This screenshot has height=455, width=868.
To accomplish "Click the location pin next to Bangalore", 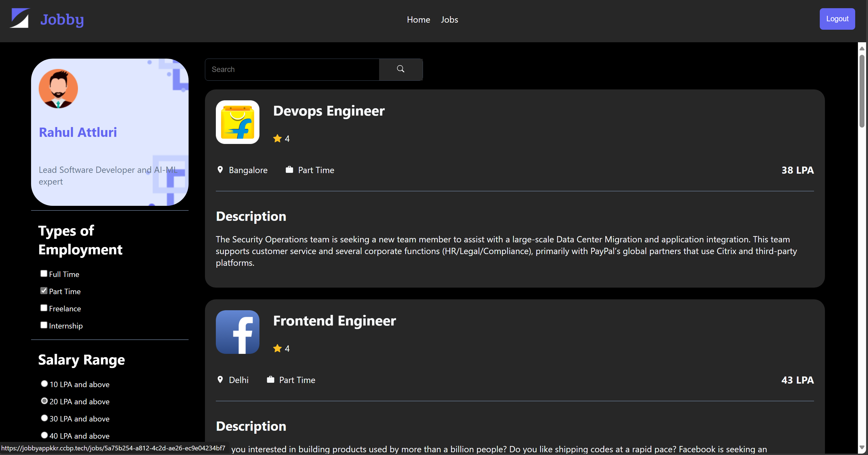I will 220,170.
